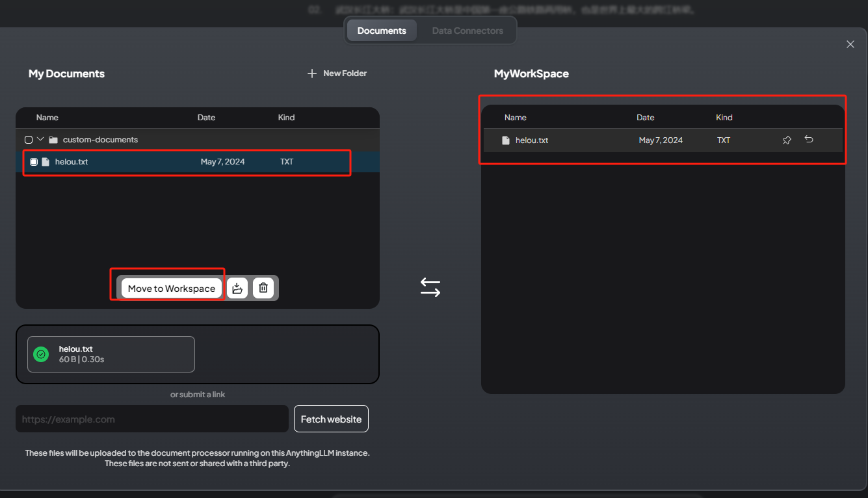The height and width of the screenshot is (498, 868).
Task: Select the custom-documents folder name
Action: point(100,140)
